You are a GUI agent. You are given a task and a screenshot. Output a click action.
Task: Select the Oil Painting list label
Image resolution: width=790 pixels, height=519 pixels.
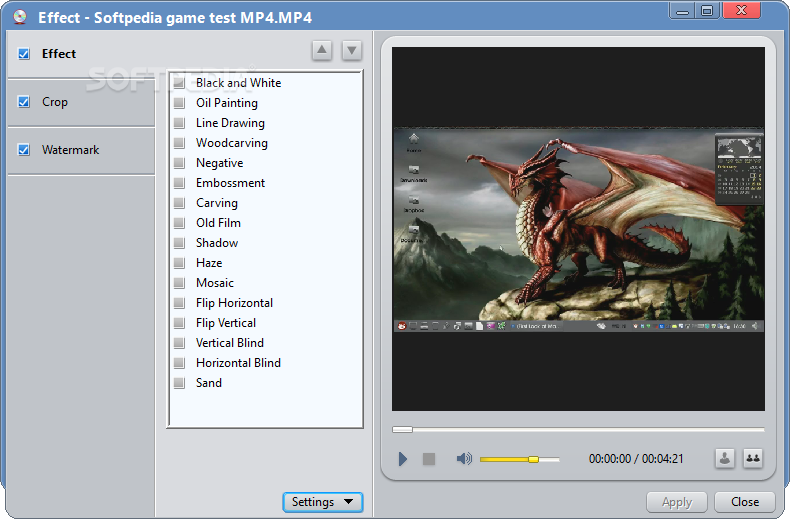[x=227, y=103]
